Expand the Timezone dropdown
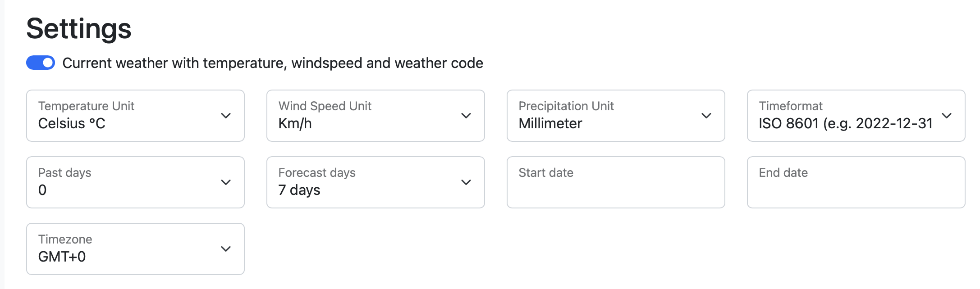 click(x=135, y=248)
